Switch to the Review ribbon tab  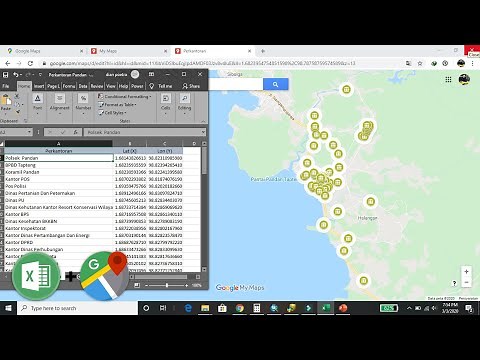click(x=97, y=86)
